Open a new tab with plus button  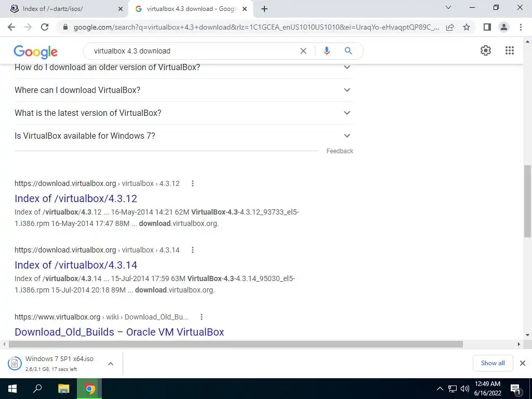(x=264, y=9)
